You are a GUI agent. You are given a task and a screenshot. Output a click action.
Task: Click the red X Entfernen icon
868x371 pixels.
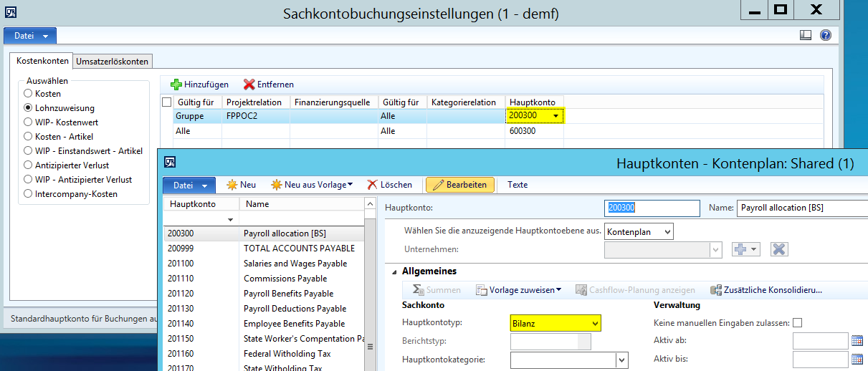pyautogui.click(x=249, y=85)
